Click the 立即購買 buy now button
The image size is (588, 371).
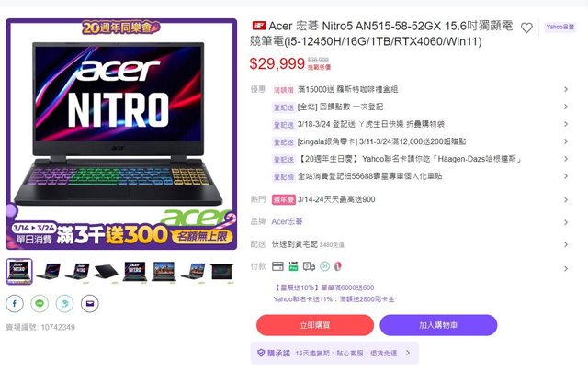[x=315, y=325]
